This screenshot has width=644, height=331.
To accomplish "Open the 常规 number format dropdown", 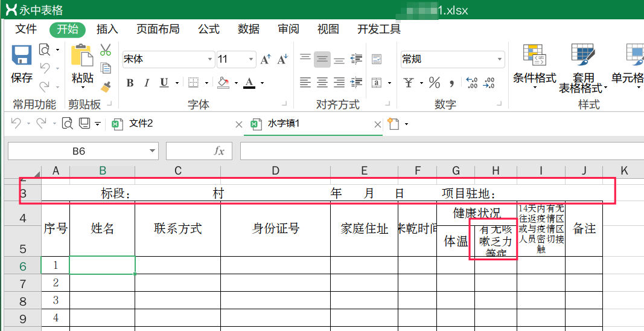I will pyautogui.click(x=500, y=60).
